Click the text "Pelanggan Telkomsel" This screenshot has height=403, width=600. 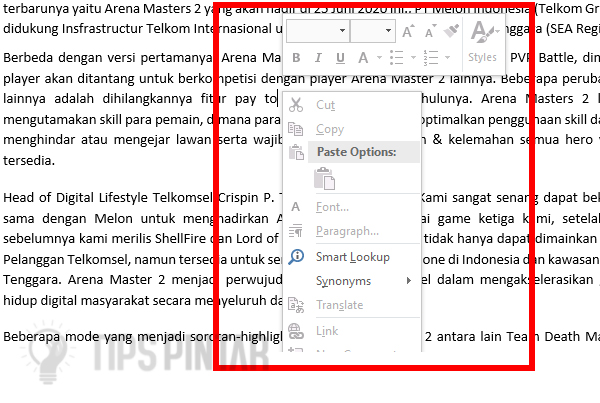click(x=65, y=259)
